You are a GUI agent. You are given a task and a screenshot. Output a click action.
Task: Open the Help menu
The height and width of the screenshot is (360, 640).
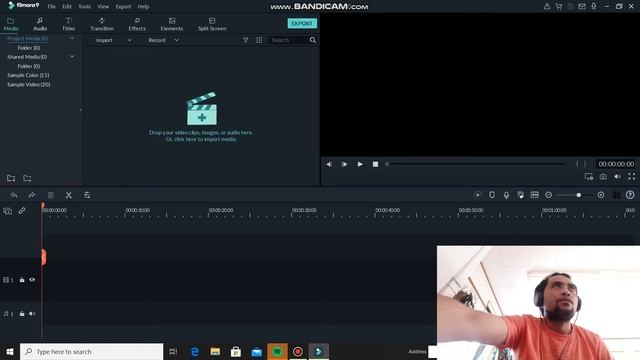point(143,7)
